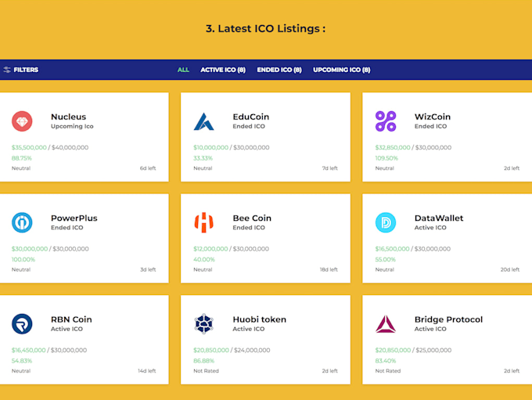Click the PowerPlus blue circle logo
Screen dimensions: 532x400
pos(22,222)
